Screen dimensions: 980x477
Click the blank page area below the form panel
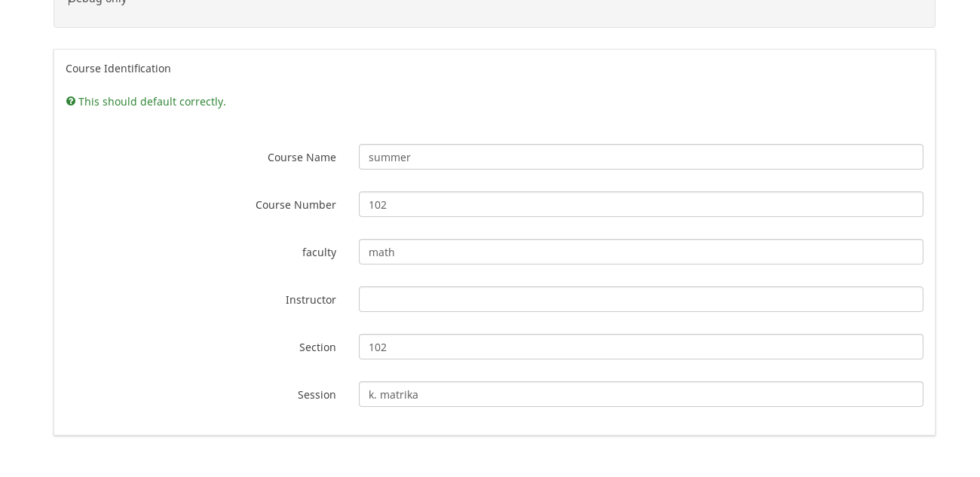[495, 457]
